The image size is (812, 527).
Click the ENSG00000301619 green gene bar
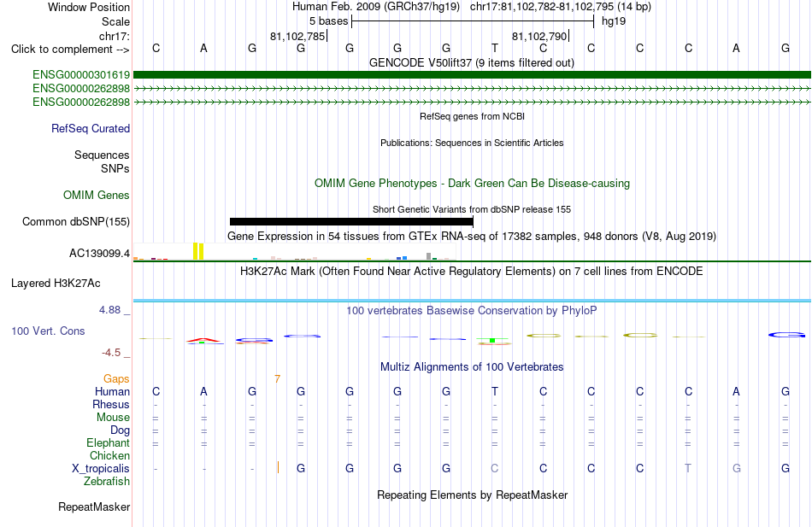click(x=472, y=75)
